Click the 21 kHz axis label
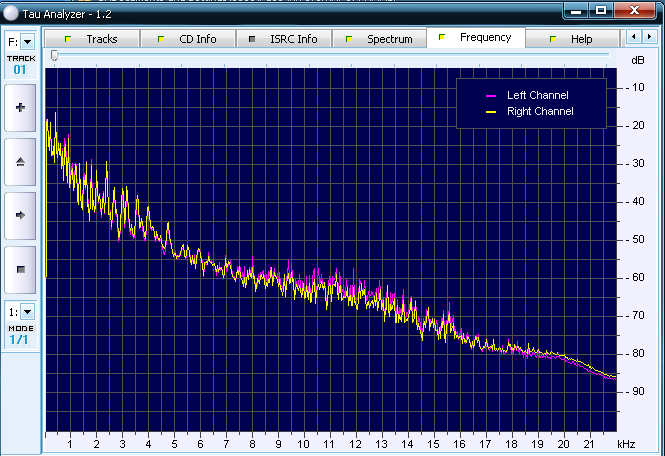Image resolution: width=665 pixels, height=456 pixels. 589,444
